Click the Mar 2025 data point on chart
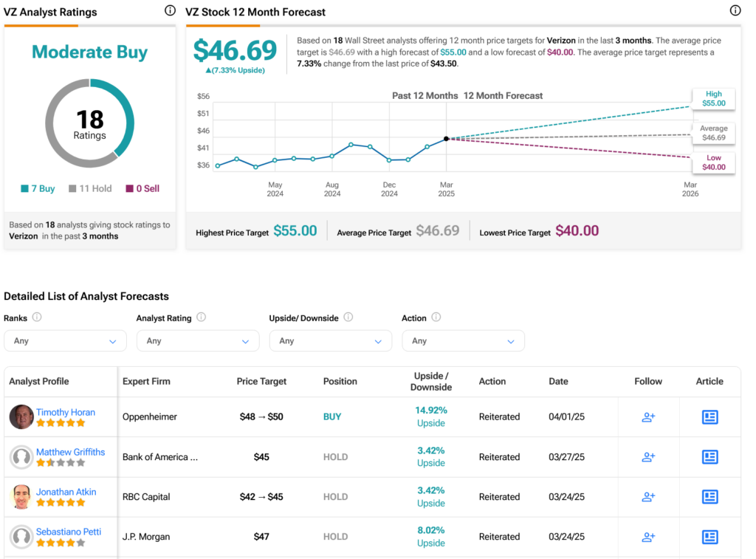Viewport: 756px width, 559px height. click(446, 139)
